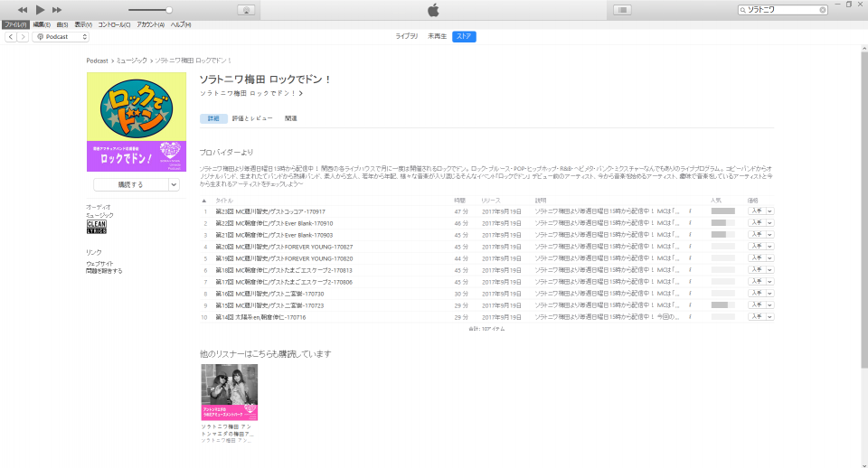Expand the get dropdown for episode 第14回
868x468 pixels.
769,317
